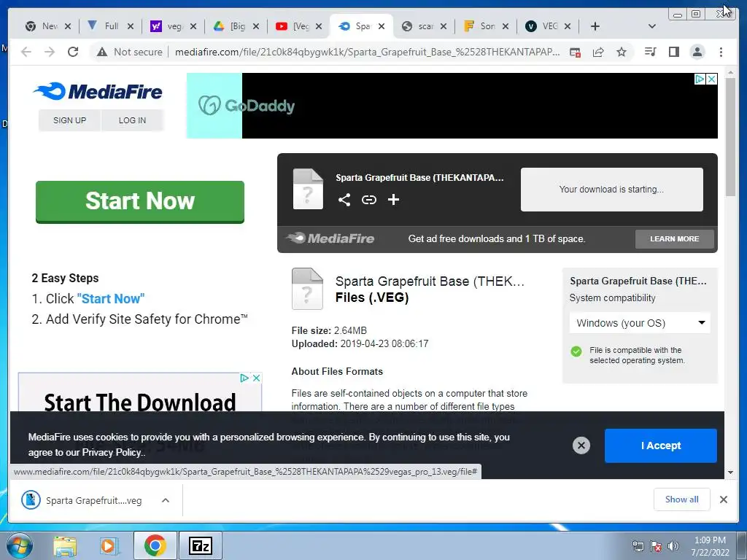747x560 pixels.
Task: Open a new tab with plus button
Action: [x=595, y=26]
